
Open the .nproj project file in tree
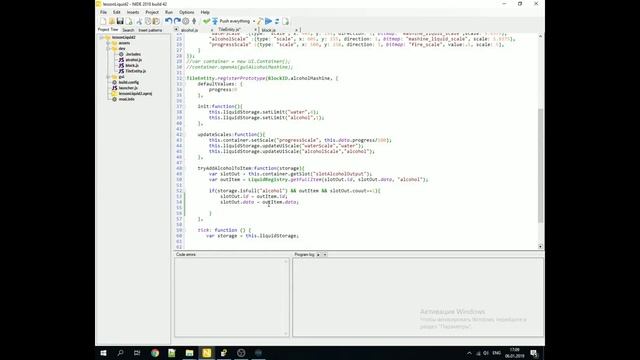click(x=136, y=93)
